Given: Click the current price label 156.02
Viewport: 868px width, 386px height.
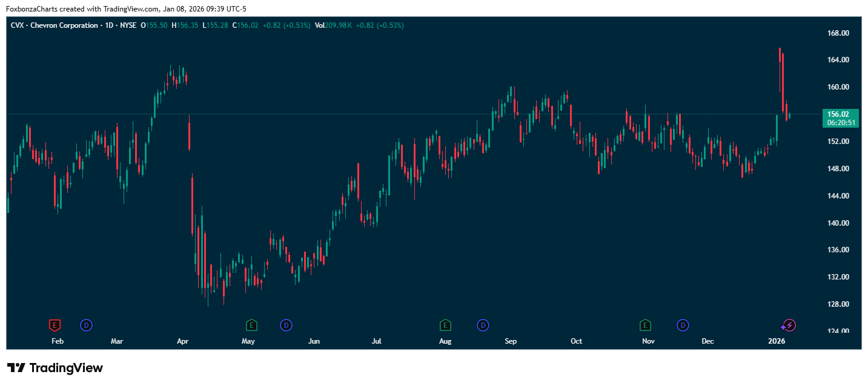Looking at the screenshot, I should coord(842,114).
